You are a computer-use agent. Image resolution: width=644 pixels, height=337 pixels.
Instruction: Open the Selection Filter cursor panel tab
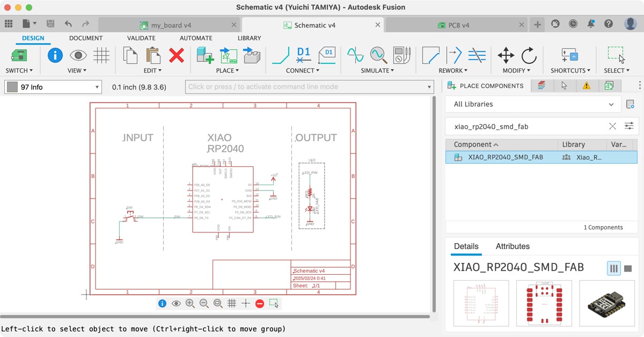click(x=564, y=86)
